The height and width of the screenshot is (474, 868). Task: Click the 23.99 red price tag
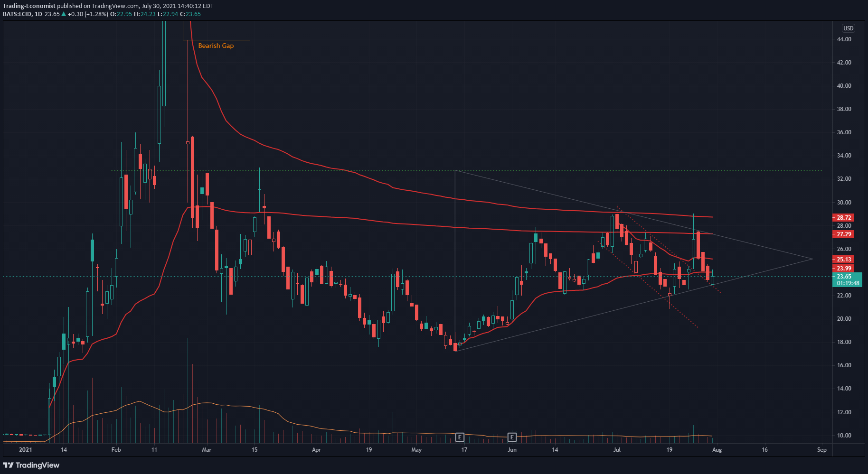pos(843,269)
